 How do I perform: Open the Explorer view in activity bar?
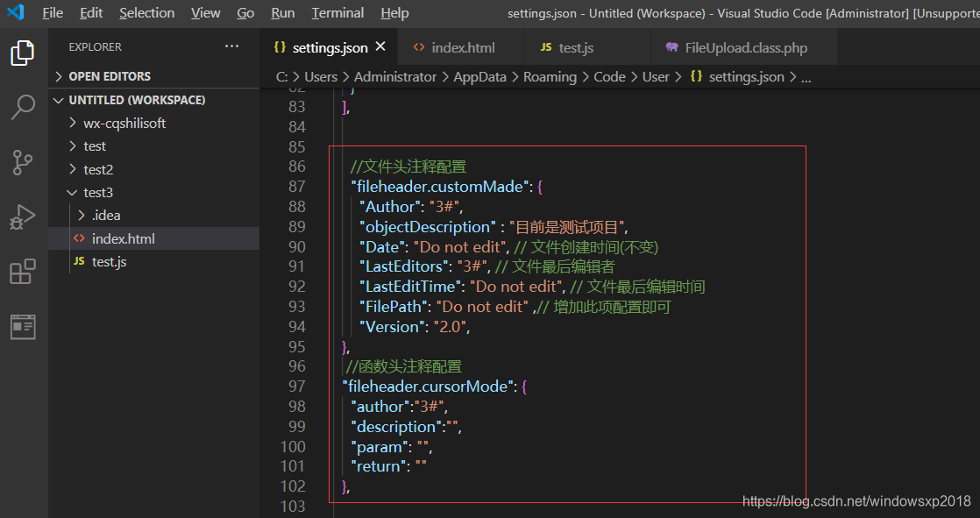point(23,53)
